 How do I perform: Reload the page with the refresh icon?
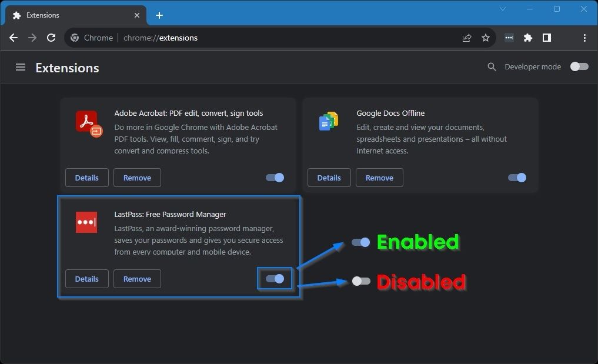pos(51,37)
